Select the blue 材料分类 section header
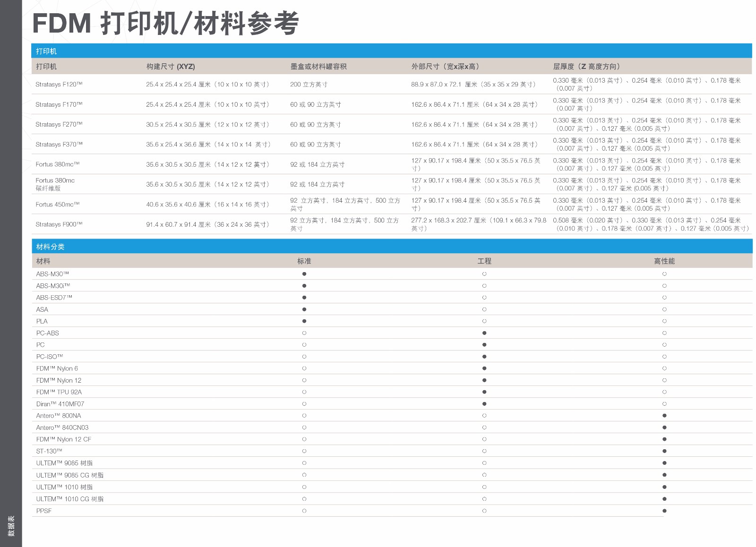756x547 pixels. [x=50, y=247]
